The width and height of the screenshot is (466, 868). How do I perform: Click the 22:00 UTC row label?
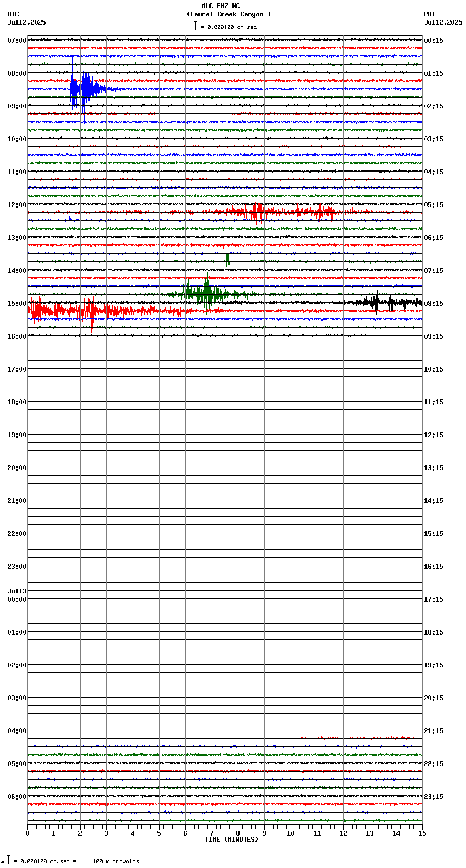coord(17,534)
